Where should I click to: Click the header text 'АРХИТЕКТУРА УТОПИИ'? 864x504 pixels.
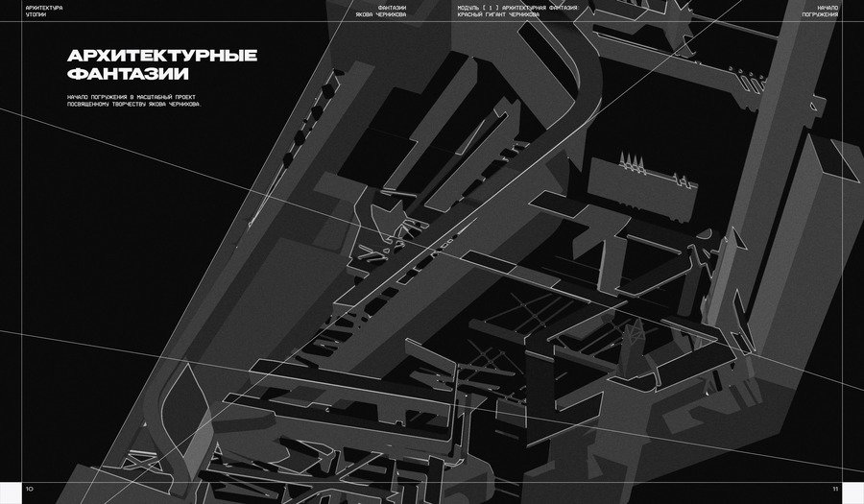coord(44,12)
